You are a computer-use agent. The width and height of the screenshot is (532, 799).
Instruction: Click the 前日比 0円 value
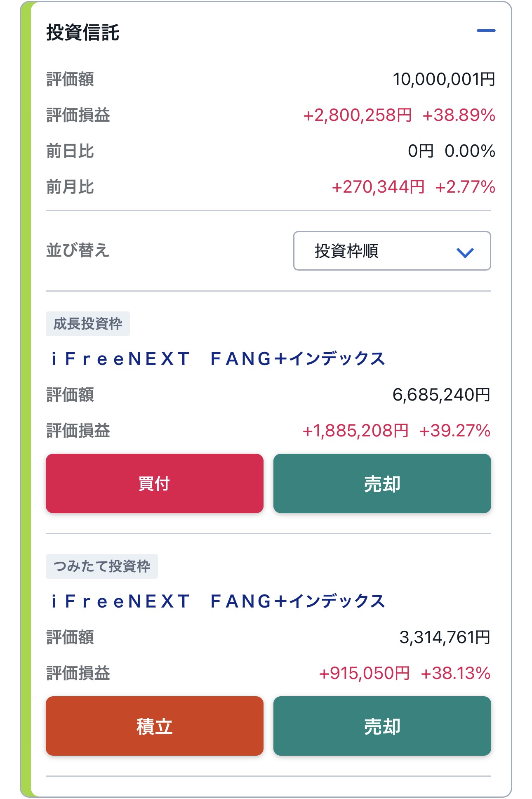[421, 151]
